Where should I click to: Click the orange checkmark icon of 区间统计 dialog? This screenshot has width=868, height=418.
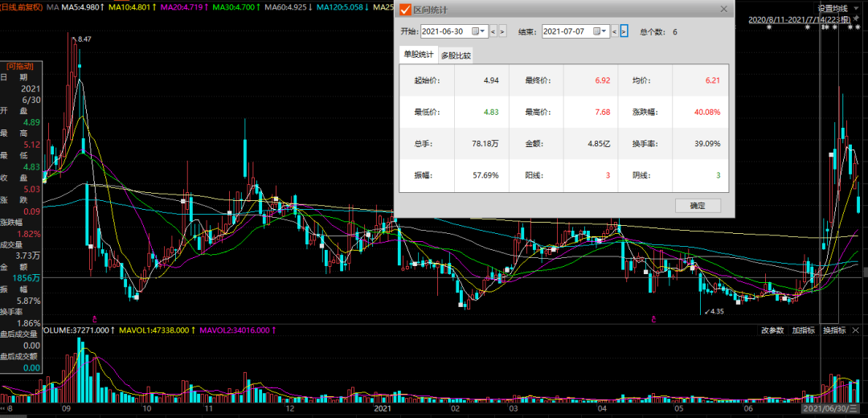(x=405, y=9)
